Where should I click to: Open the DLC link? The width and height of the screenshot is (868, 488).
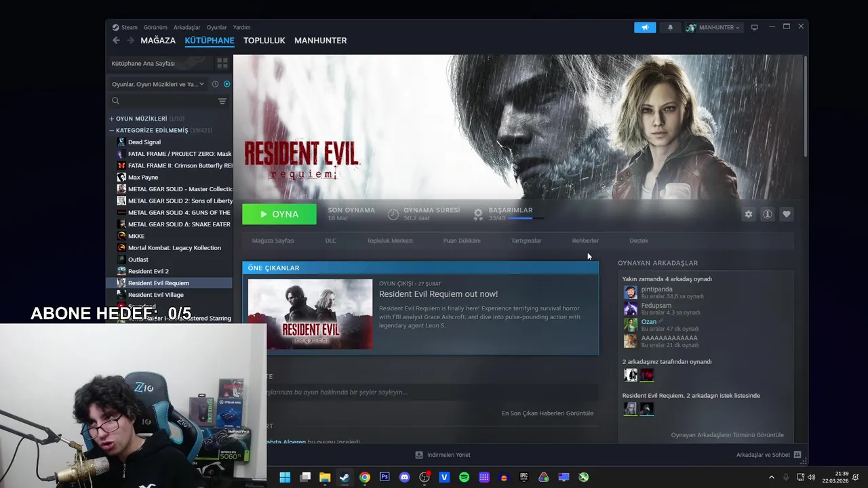[x=330, y=241]
